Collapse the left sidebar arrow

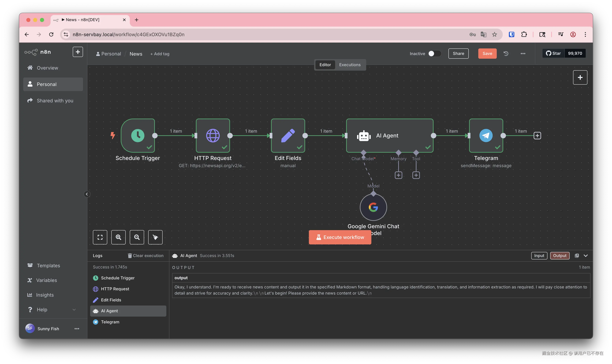click(x=87, y=194)
